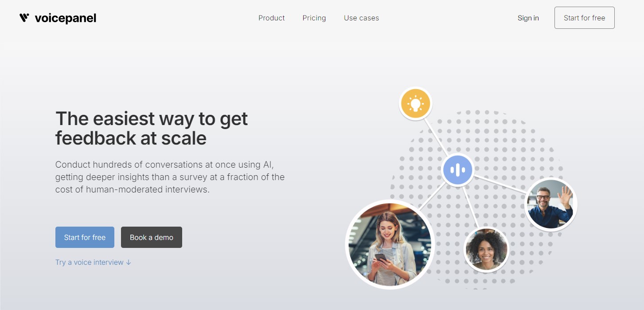Click the voicepanel wordmark text

[65, 18]
